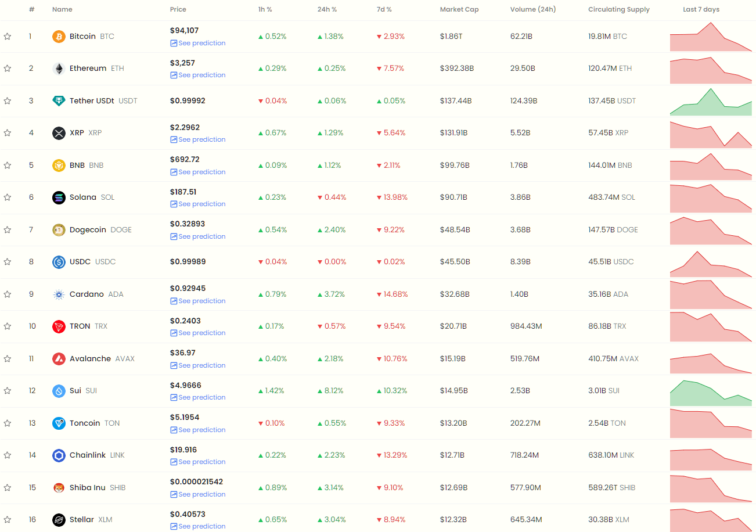Star Sui for the watchlist

point(8,391)
